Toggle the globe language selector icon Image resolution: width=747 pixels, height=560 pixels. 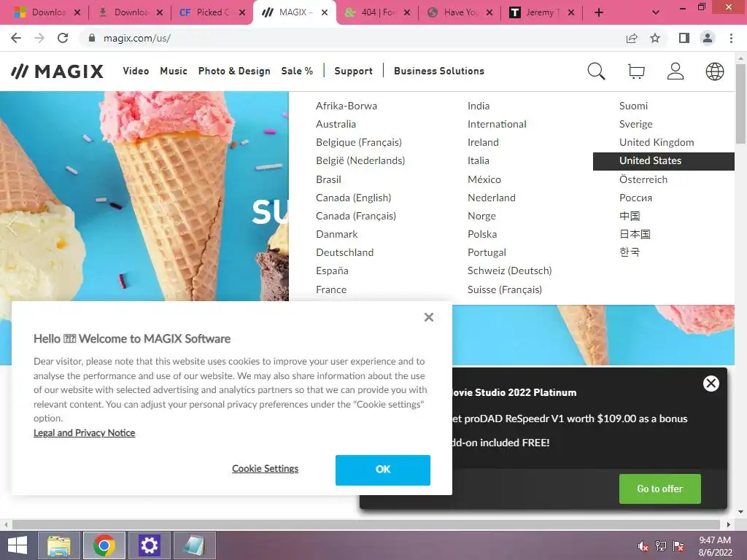(715, 71)
